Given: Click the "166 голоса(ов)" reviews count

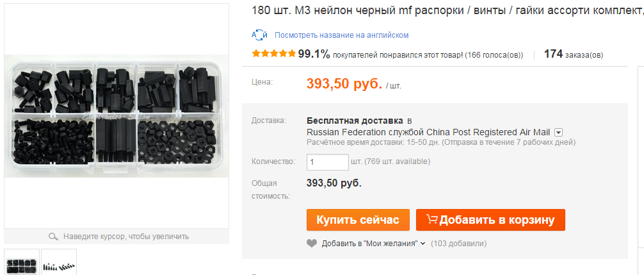Looking at the screenshot, I should [x=494, y=55].
